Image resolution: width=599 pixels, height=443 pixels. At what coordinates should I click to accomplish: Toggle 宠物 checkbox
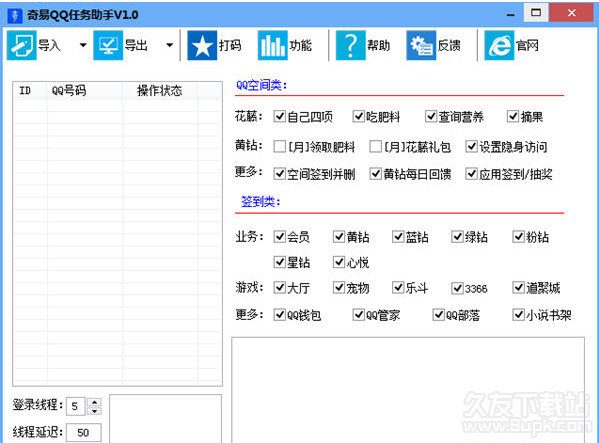(x=339, y=288)
